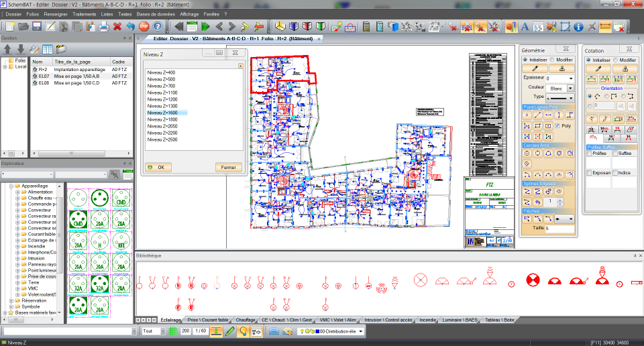Select Initialiser radio in Géométrie panel
The height and width of the screenshot is (346, 644).
525,60
